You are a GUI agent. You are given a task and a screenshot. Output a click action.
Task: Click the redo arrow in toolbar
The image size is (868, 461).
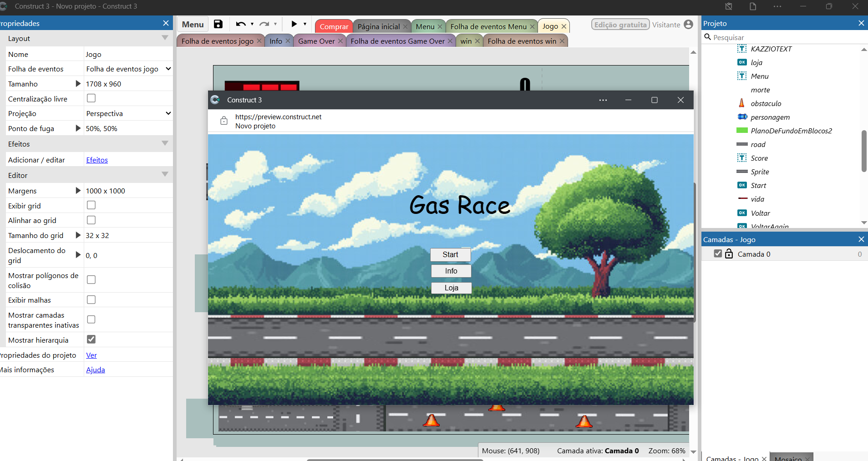(264, 25)
